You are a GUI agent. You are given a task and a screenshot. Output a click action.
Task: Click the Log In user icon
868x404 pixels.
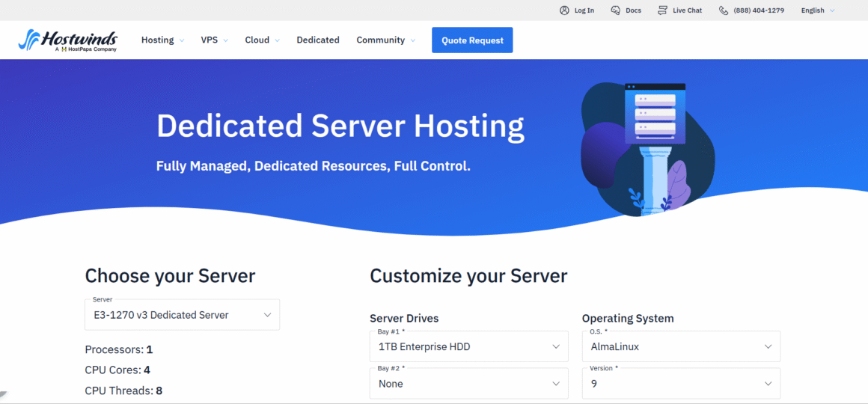click(x=564, y=10)
